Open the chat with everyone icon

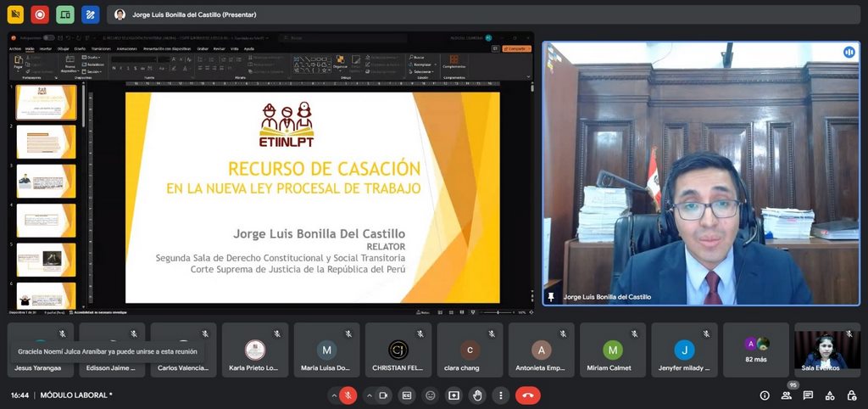pos(808,395)
